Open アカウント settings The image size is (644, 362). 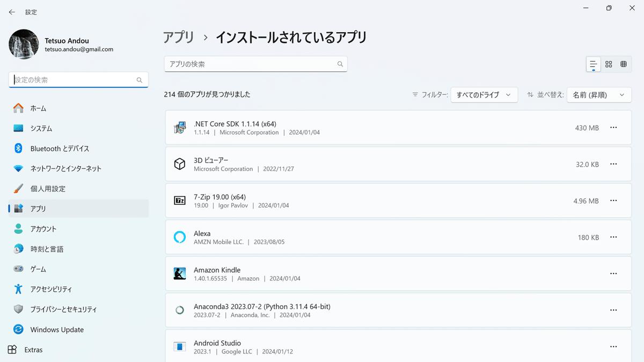click(x=78, y=229)
